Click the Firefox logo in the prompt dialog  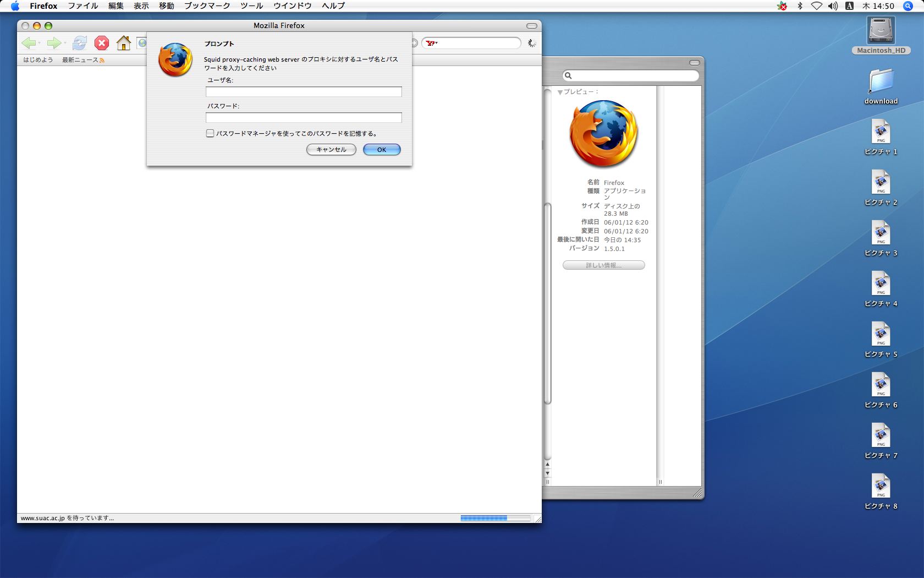point(175,59)
